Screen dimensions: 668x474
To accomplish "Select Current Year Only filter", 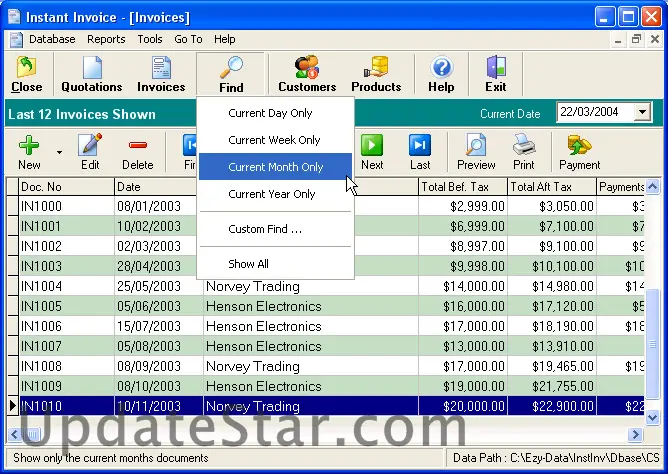I will tap(275, 194).
